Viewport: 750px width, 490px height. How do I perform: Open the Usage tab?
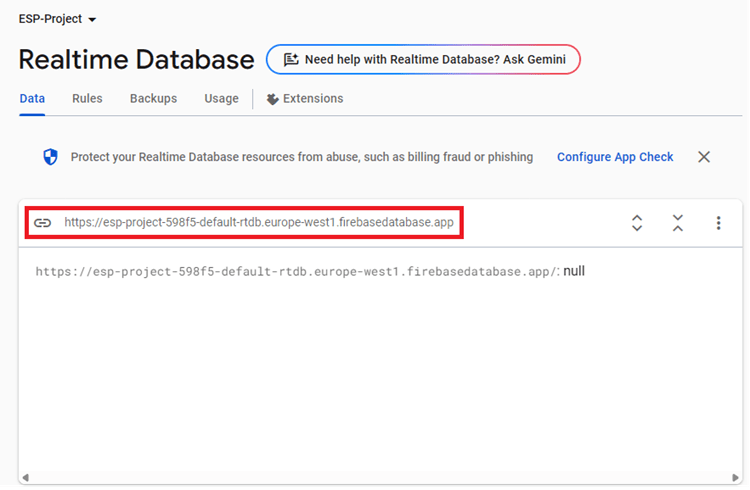pos(221,99)
